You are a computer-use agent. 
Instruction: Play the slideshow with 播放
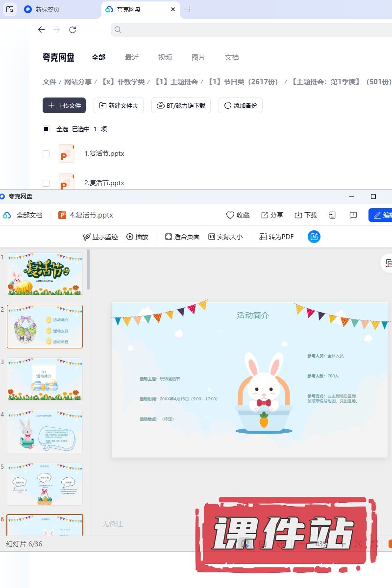click(137, 237)
